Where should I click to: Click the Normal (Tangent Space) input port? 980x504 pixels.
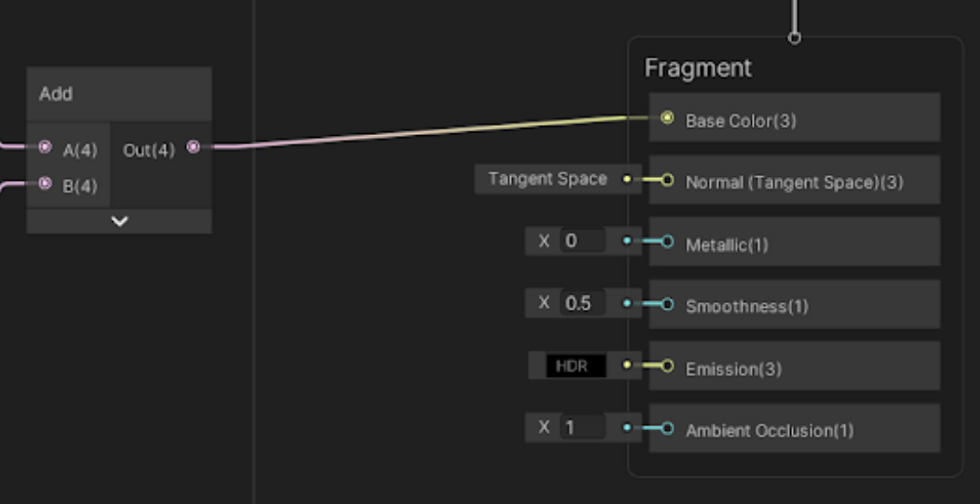click(x=667, y=180)
